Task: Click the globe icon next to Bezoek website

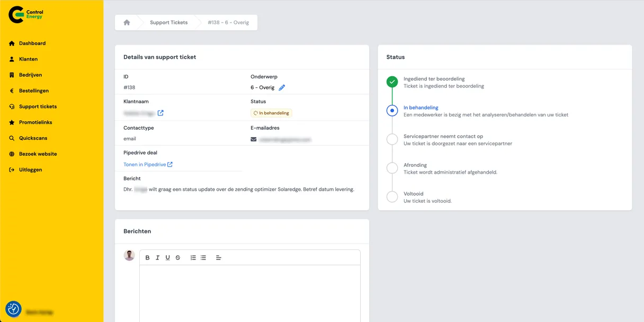Action: tap(12, 154)
